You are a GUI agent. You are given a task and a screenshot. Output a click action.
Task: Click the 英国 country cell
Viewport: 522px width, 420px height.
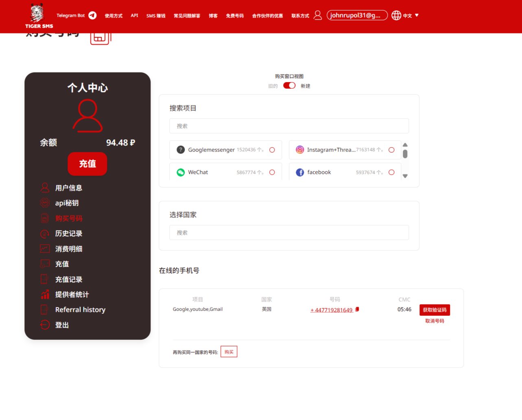point(266,309)
